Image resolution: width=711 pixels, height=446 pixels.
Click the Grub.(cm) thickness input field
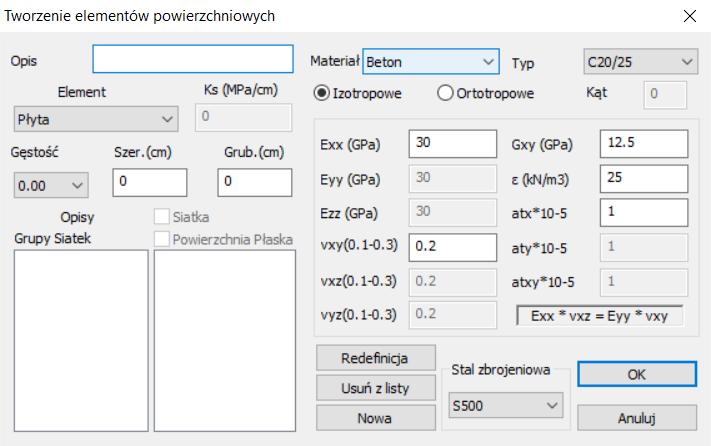[254, 183]
